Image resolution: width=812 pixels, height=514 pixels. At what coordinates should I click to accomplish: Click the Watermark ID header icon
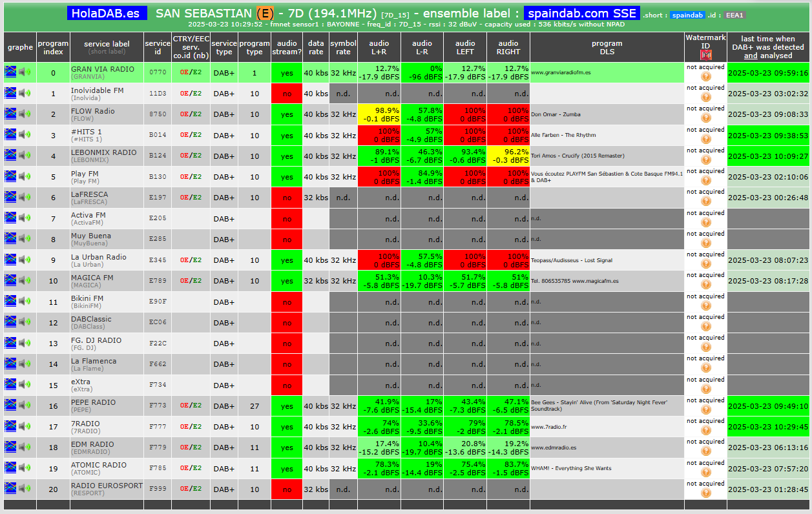[705, 55]
